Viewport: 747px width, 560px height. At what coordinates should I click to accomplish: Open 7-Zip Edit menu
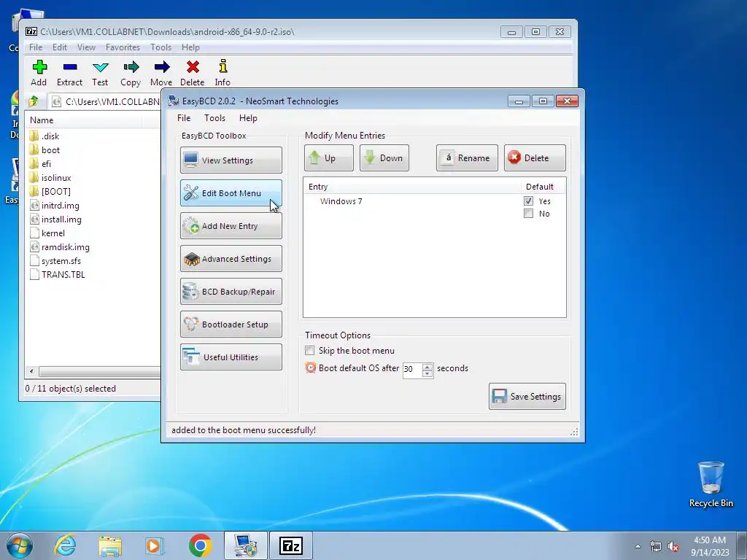pyautogui.click(x=60, y=47)
